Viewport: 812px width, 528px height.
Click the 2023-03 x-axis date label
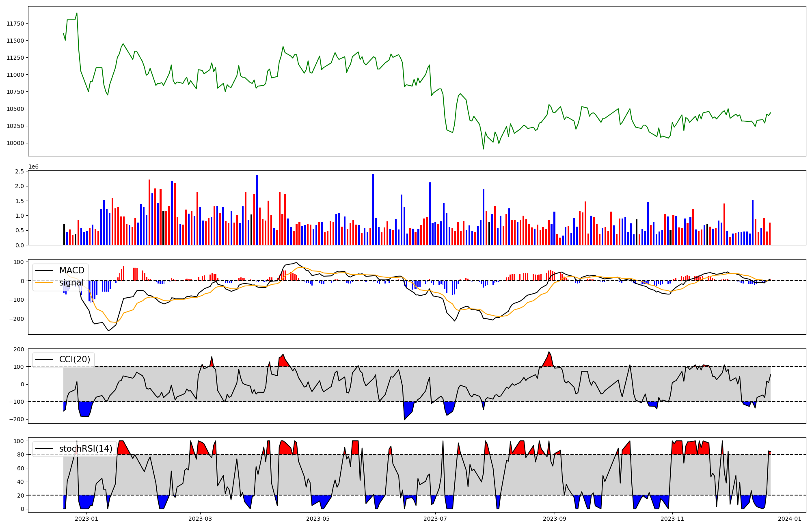[x=200, y=519]
